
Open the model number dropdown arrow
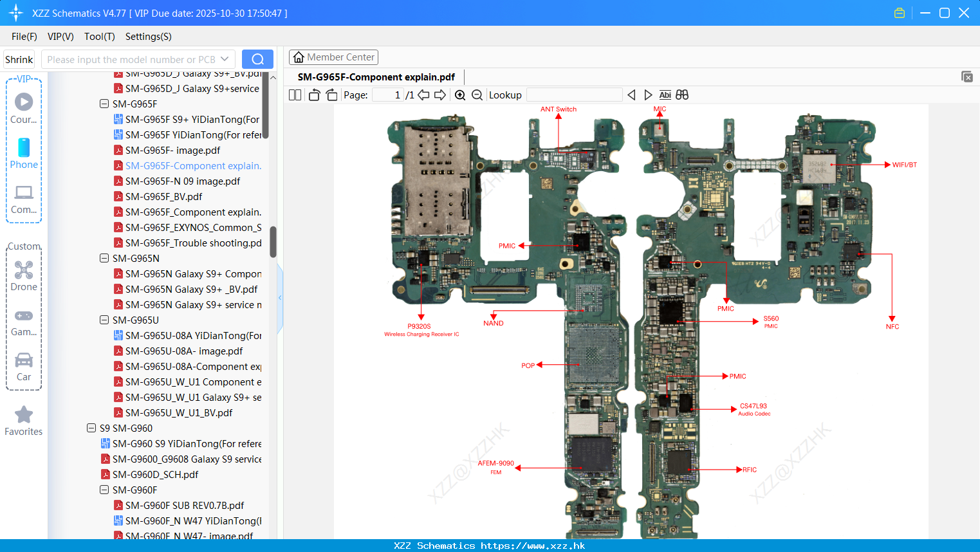pos(225,59)
